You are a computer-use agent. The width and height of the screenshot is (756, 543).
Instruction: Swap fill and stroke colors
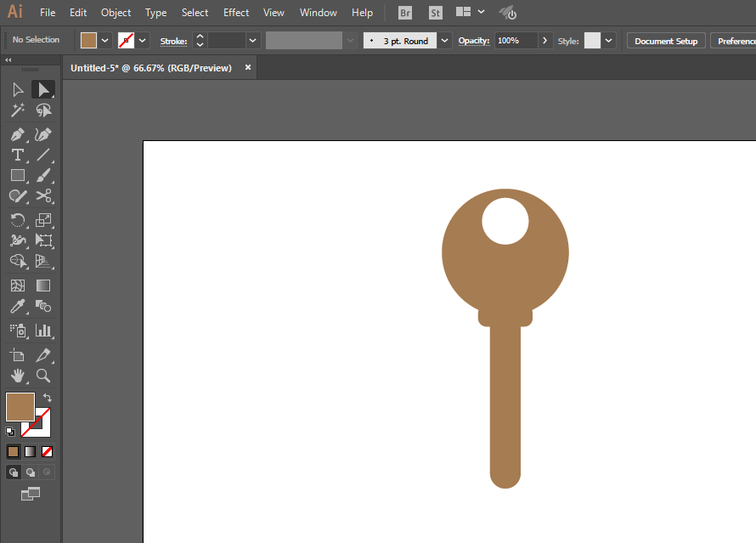pos(48,398)
